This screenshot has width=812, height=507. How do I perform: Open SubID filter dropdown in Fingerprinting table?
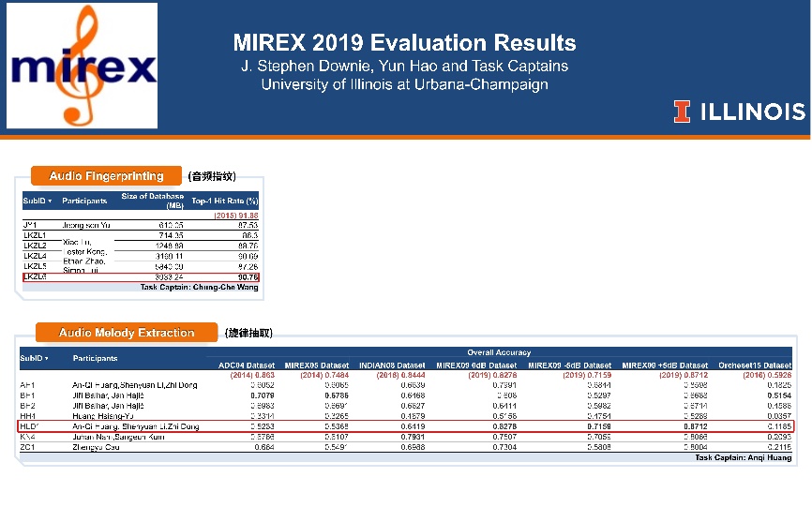(50, 201)
